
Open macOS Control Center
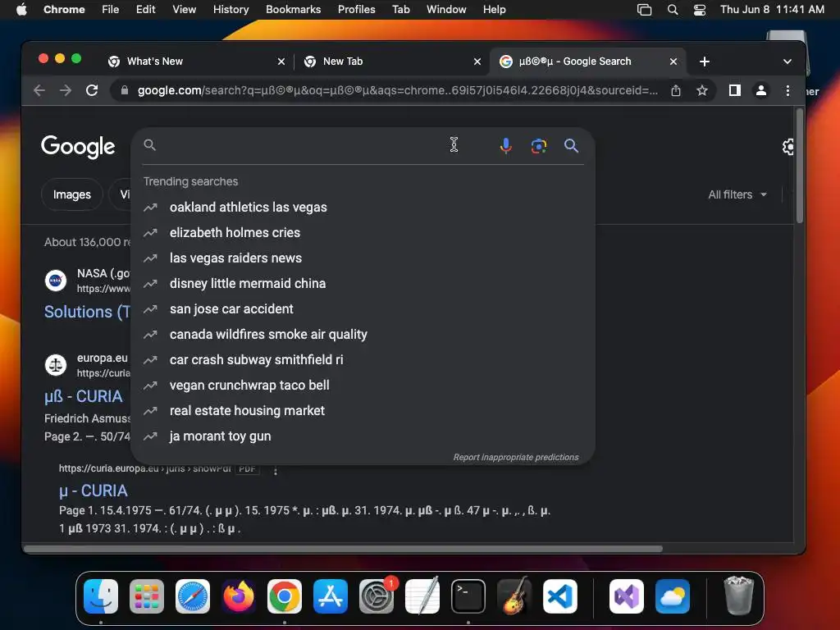(699, 10)
